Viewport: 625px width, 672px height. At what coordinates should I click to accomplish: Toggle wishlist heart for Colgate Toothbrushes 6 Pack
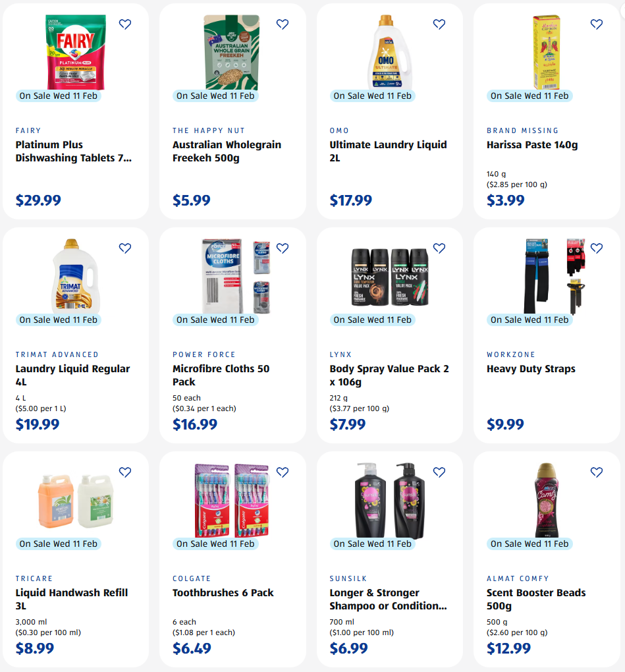click(x=283, y=472)
